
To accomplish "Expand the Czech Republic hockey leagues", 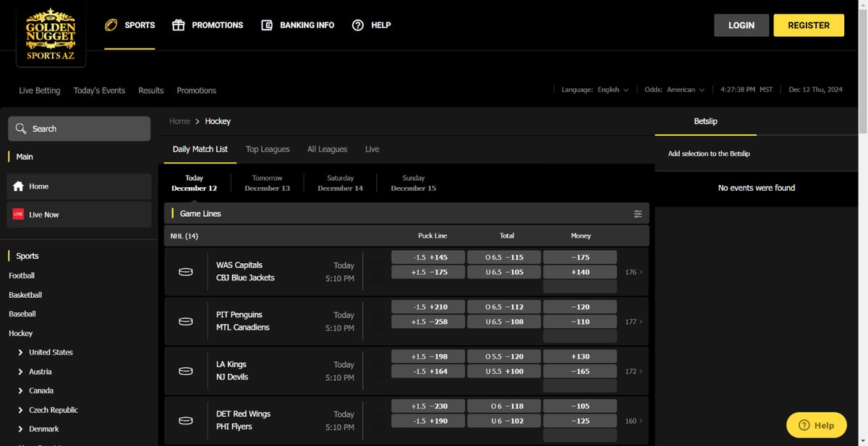I will coord(20,410).
